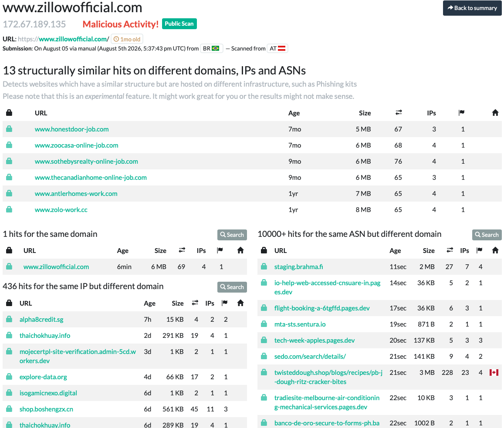Screen dimensions: 504x428
Task: Click lock icon beside alpha8credit.sg
Action: coord(9,319)
